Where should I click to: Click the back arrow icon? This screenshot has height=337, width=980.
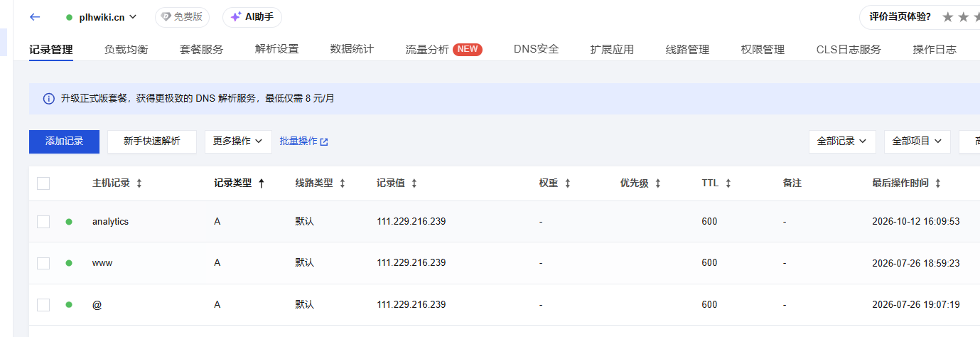click(x=35, y=16)
